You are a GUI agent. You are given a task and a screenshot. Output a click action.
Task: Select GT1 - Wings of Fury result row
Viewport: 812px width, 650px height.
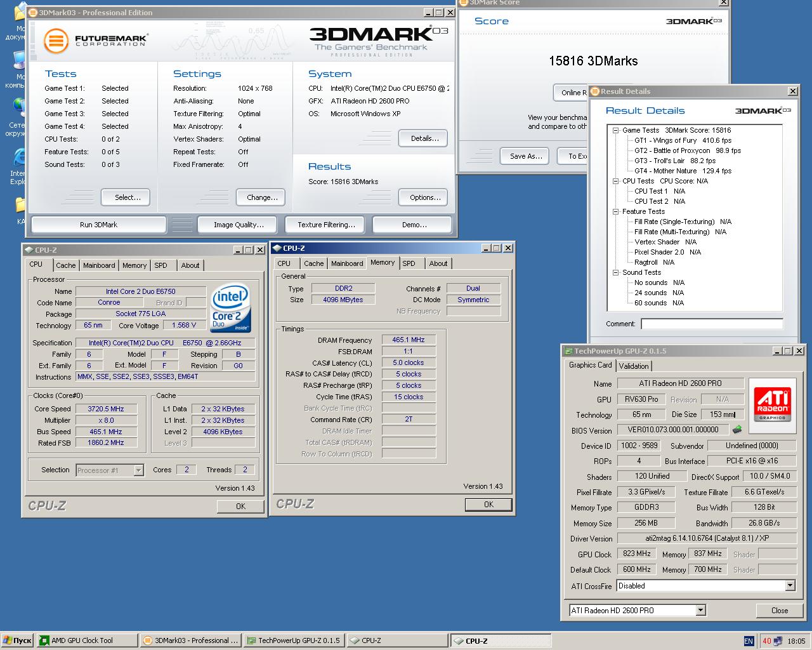683,140
